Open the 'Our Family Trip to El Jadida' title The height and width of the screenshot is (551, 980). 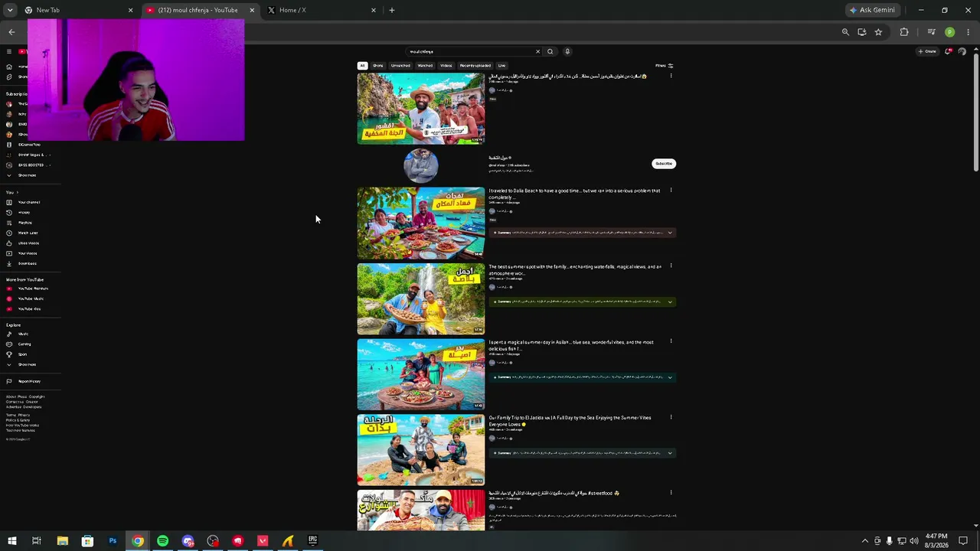click(570, 421)
